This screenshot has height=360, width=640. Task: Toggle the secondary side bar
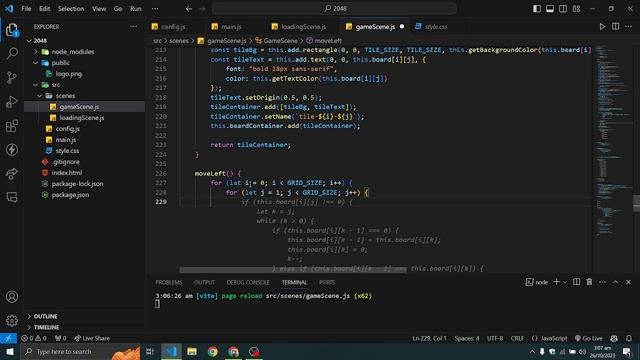coord(563,9)
